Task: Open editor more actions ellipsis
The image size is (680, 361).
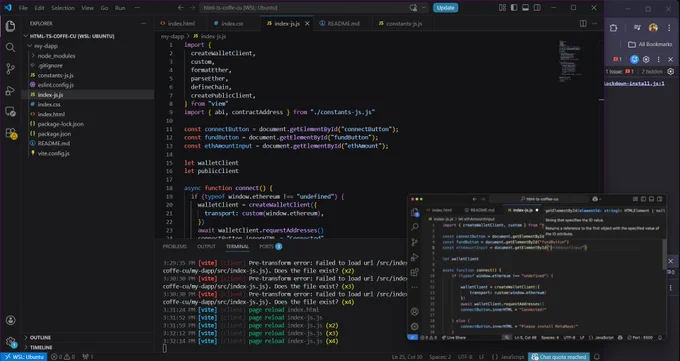Action: tap(595, 23)
